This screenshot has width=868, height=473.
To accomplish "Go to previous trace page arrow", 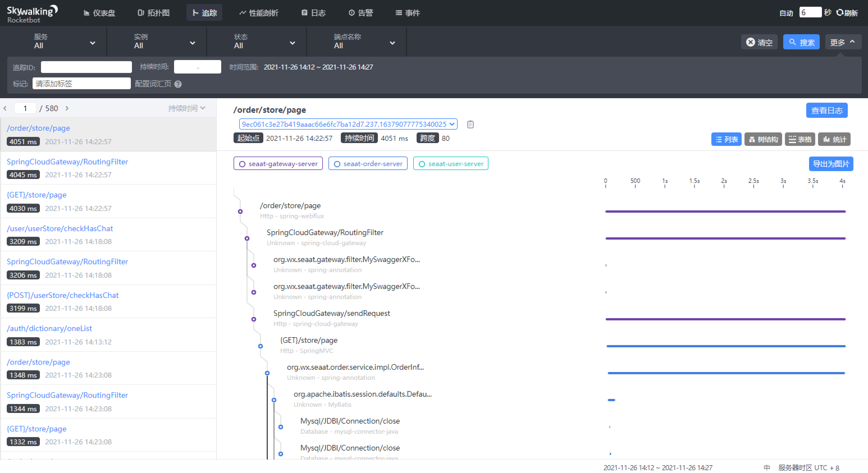I will (x=5, y=108).
